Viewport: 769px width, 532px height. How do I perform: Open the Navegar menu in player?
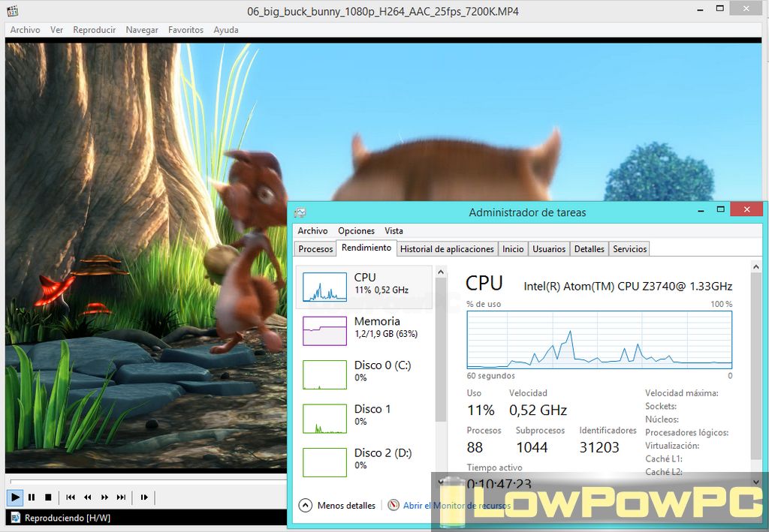(142, 30)
